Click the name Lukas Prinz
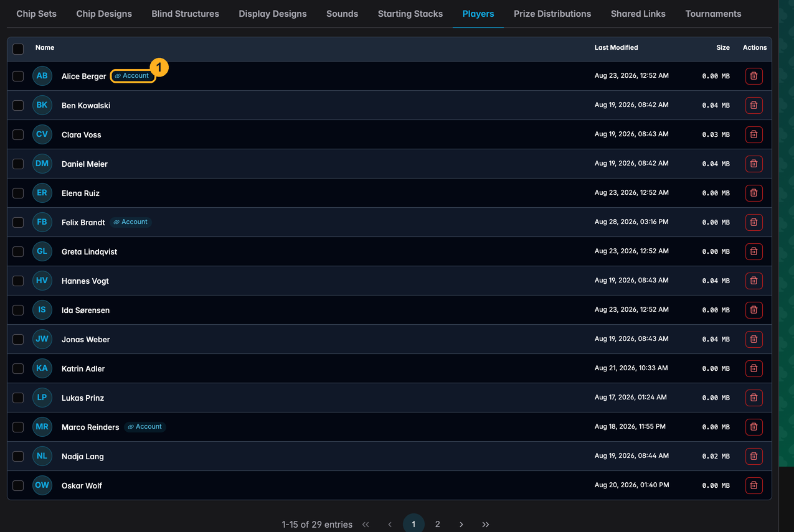 click(83, 398)
